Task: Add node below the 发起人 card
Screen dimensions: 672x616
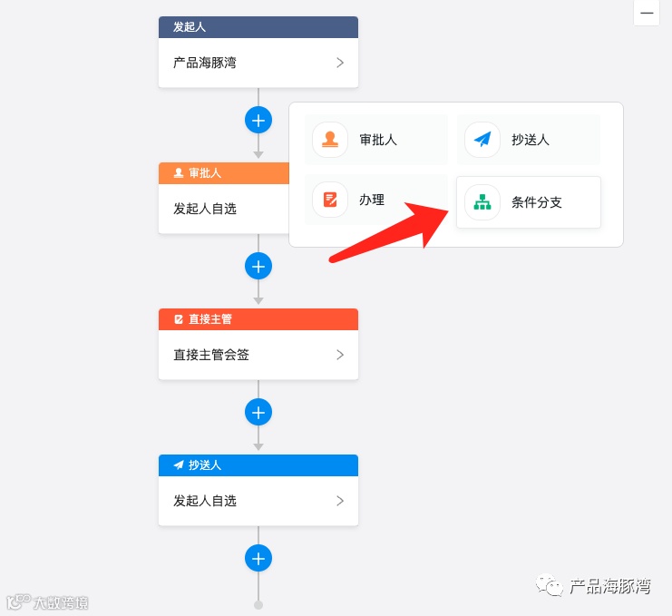Action: tap(258, 120)
